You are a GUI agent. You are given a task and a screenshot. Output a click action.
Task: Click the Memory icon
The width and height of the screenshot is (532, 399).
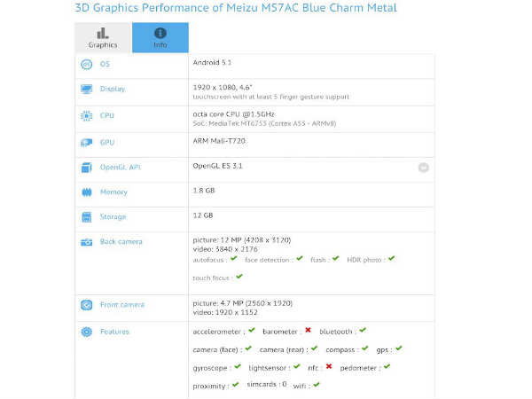pos(87,192)
